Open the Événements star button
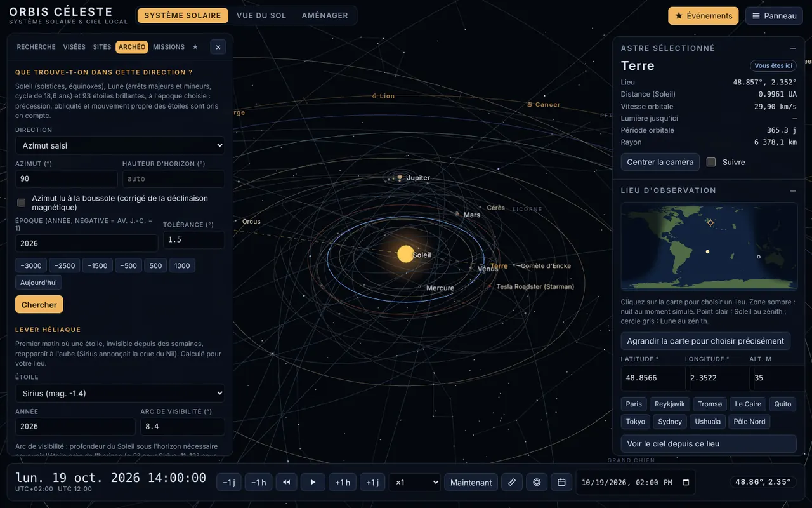This screenshot has width=812, height=508. pos(703,16)
